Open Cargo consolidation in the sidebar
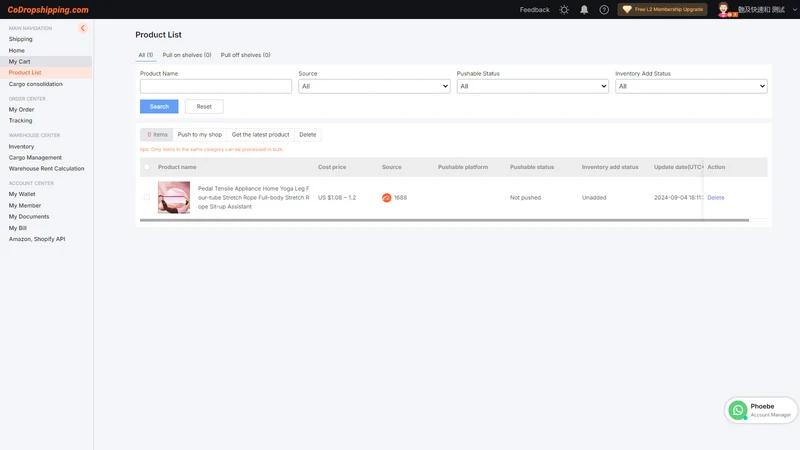800x450 pixels. click(x=35, y=84)
